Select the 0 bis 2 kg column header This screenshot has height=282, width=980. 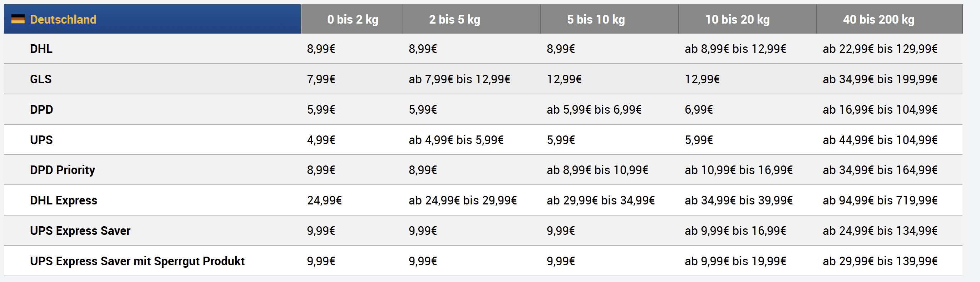pos(352,19)
